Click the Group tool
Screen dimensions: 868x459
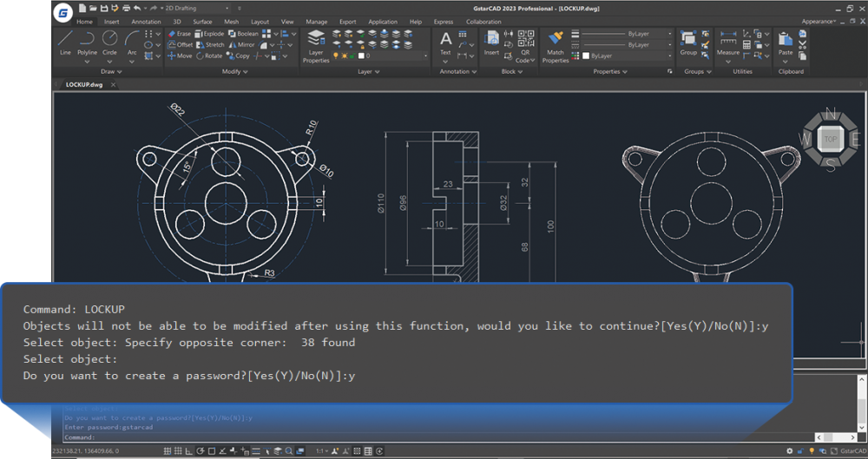click(x=688, y=43)
